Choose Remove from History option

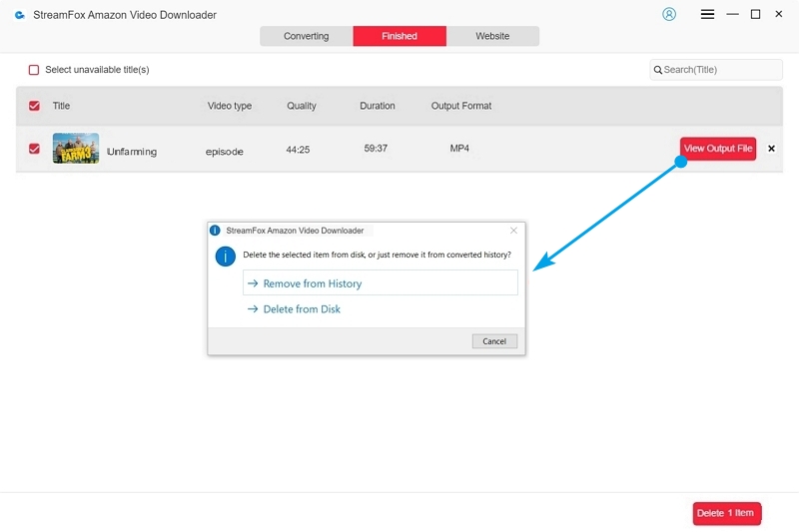381,283
